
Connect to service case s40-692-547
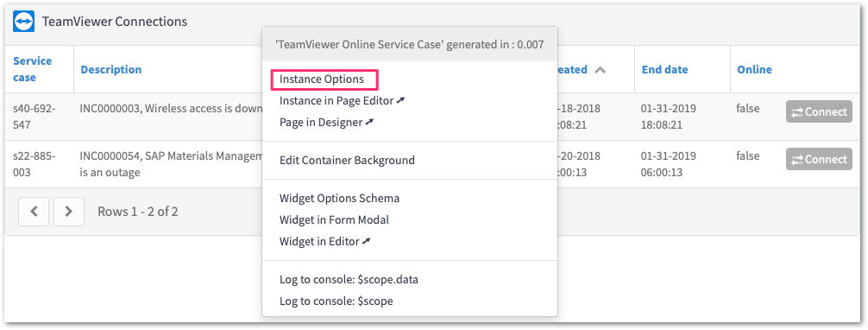pos(819,111)
